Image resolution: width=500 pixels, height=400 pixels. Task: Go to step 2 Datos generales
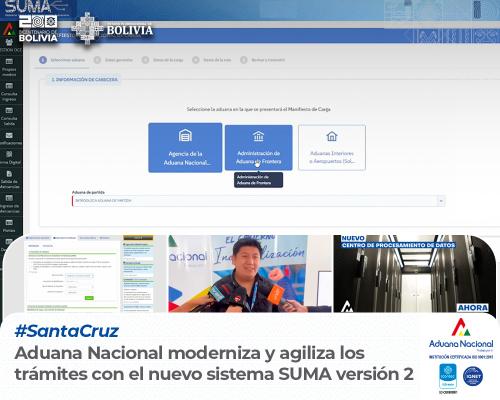(x=113, y=60)
